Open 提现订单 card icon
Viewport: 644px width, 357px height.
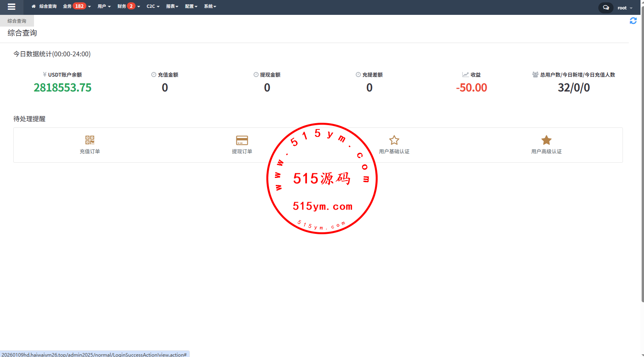coord(242,140)
